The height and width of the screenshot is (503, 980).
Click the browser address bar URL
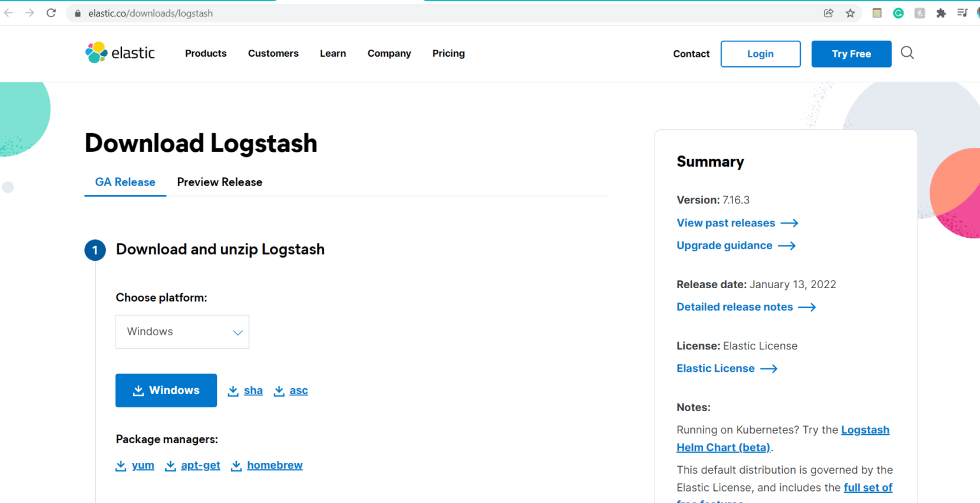pos(151,13)
